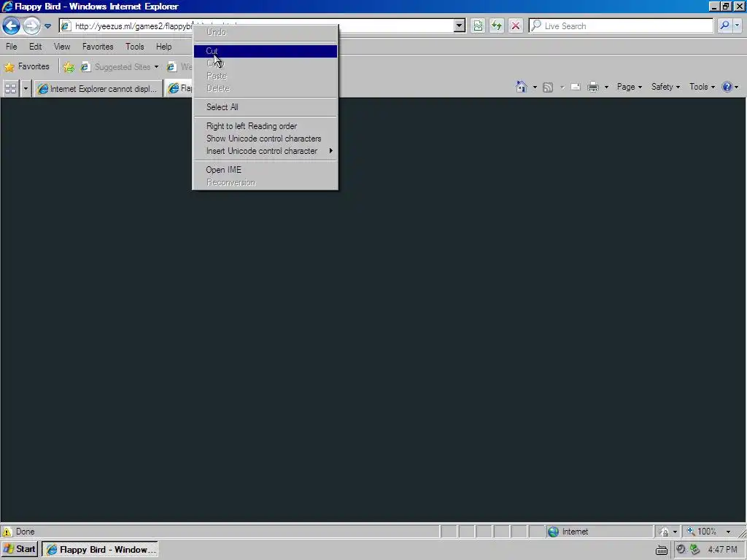
Task: Switch to Internet Explorer cannot display tab
Action: click(x=98, y=88)
